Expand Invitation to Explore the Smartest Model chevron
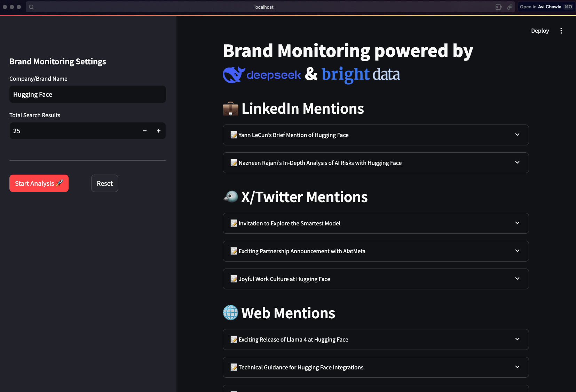The width and height of the screenshot is (576, 392). (x=517, y=223)
